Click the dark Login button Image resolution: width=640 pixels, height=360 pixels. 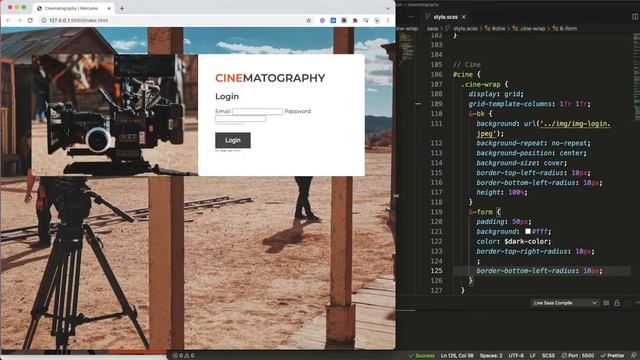[x=233, y=140]
